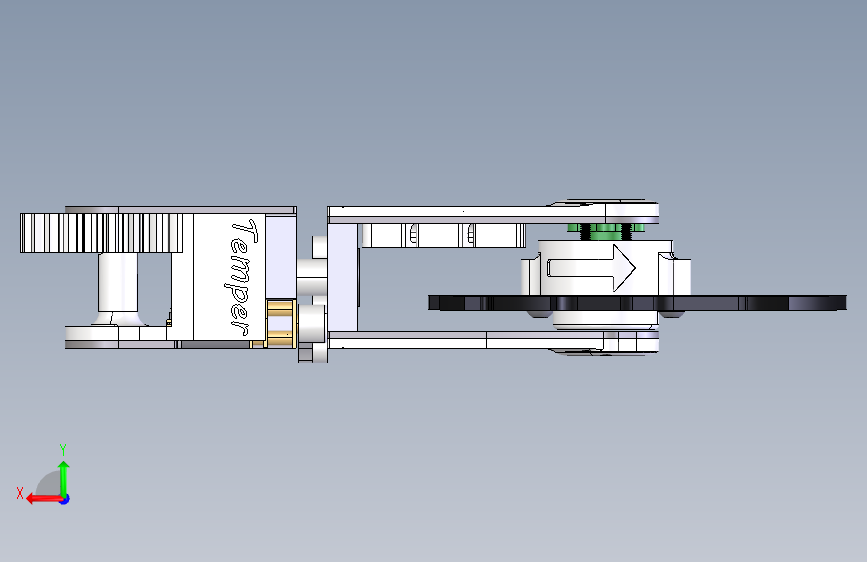Select the black disc in the model

(x=637, y=303)
